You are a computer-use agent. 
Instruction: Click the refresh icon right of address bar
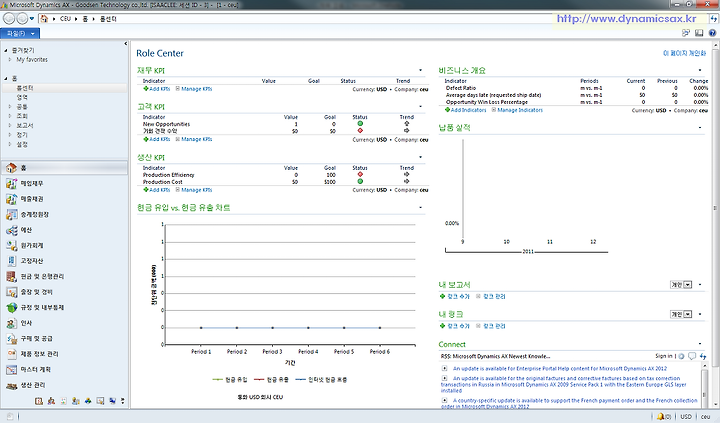tap(714, 19)
